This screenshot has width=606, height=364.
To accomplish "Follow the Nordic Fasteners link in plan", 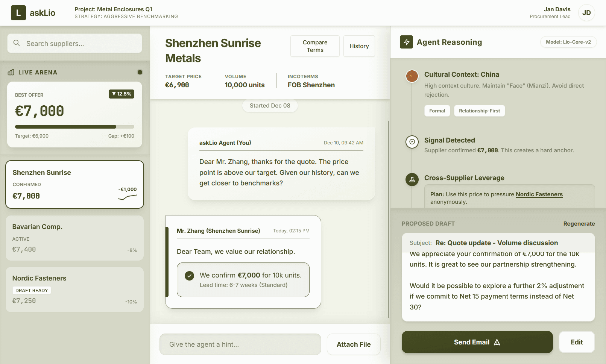I will point(539,194).
